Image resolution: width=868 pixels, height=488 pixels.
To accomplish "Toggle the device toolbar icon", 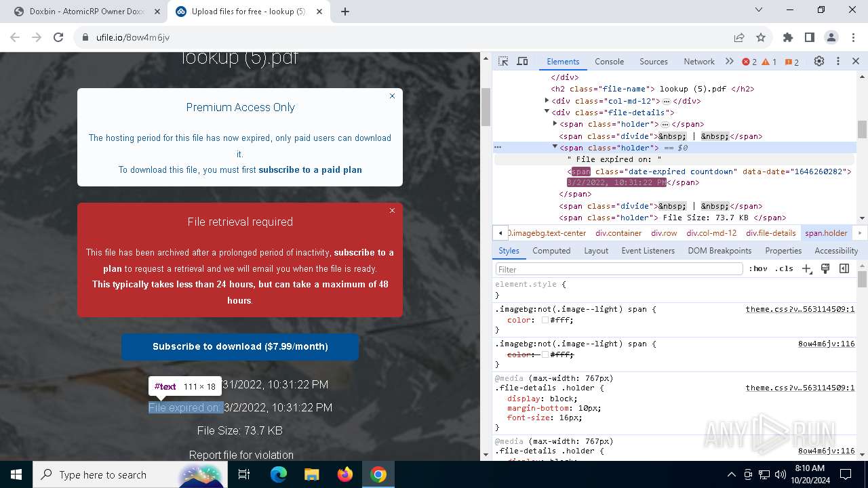I will (x=522, y=61).
